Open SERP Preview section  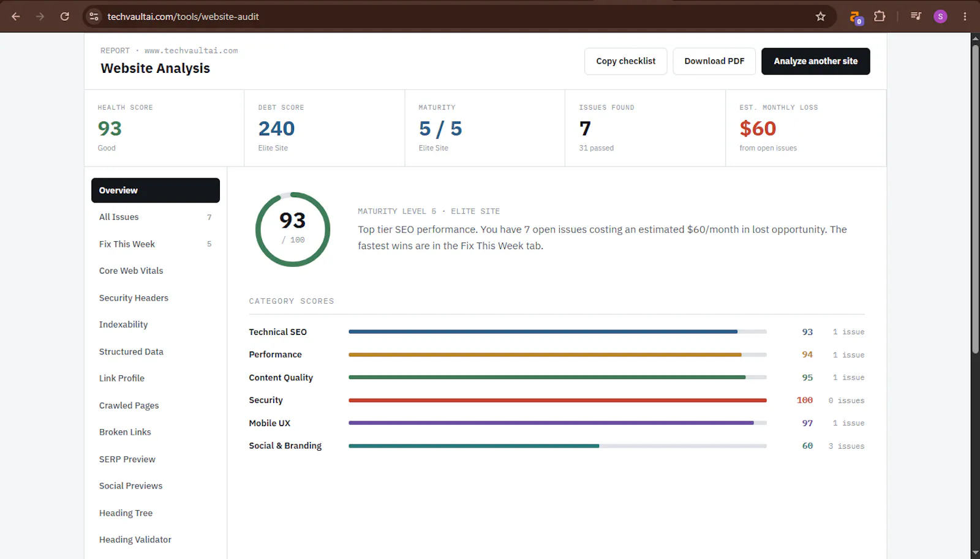(156, 459)
